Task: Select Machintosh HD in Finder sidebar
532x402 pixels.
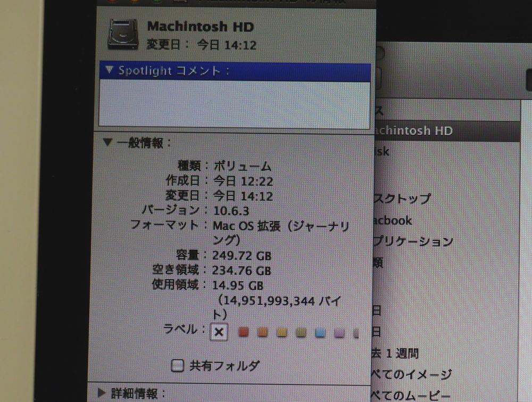Action: 447,131
